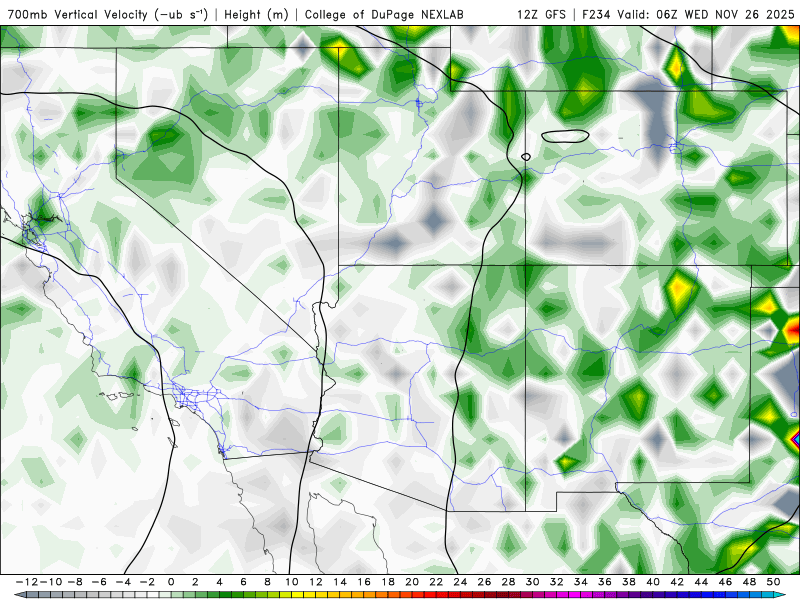
Task: Click the "−2" colorbar scale label
Action: (147, 582)
